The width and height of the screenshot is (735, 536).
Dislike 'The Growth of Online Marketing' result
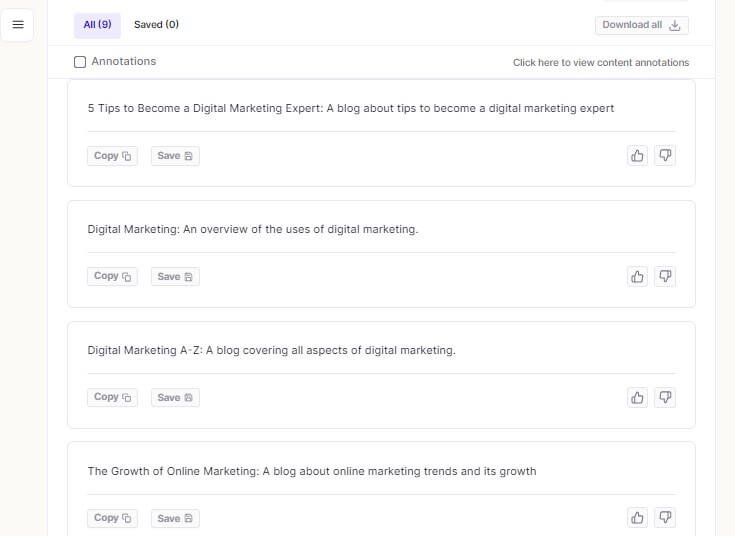tap(665, 518)
